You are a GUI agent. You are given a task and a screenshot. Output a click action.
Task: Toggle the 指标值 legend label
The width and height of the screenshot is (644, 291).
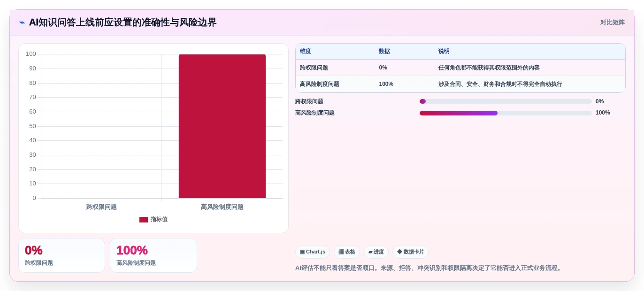tap(159, 220)
